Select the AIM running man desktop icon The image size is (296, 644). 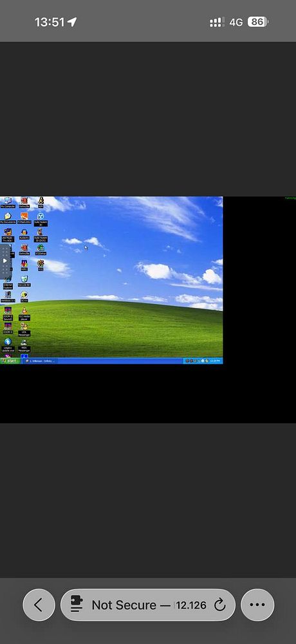[x=41, y=202]
